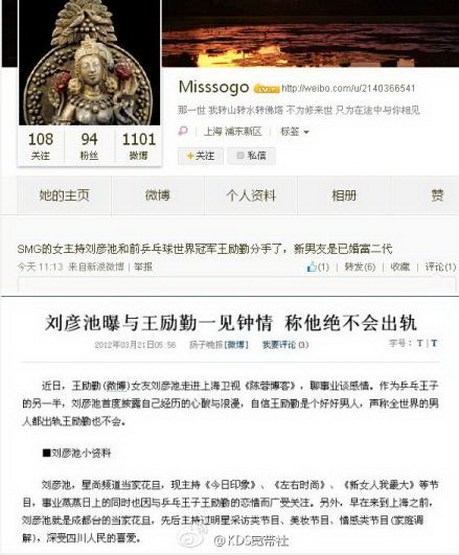Click the plus icon on 关注 button

[191, 156]
